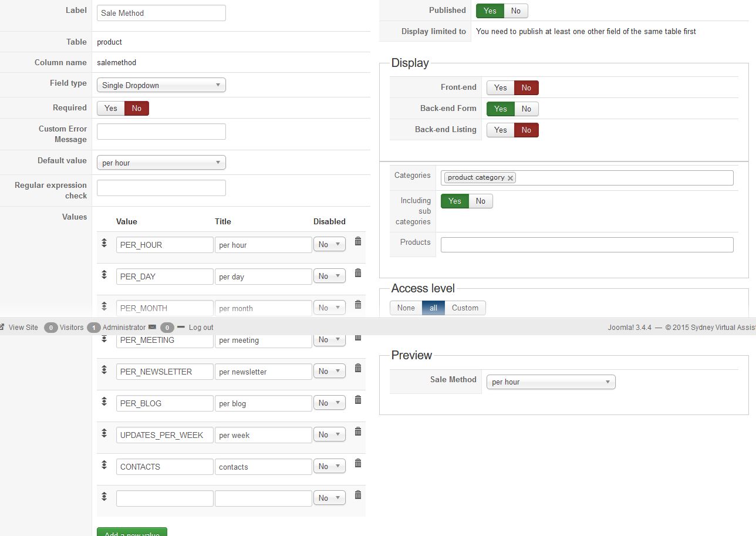Delete the CONTACTS value row
The image size is (756, 536).
coord(358,463)
